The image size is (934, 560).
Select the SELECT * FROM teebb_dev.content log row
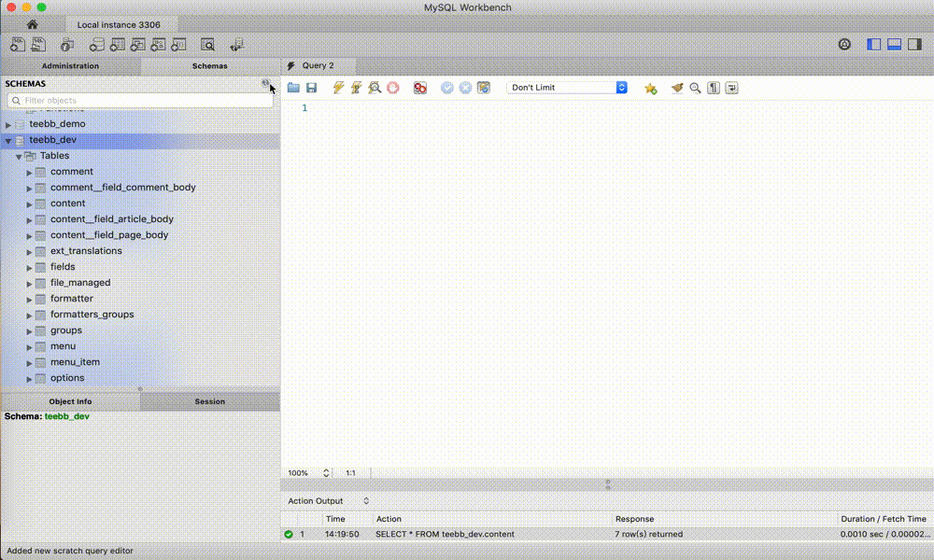pyautogui.click(x=607, y=535)
